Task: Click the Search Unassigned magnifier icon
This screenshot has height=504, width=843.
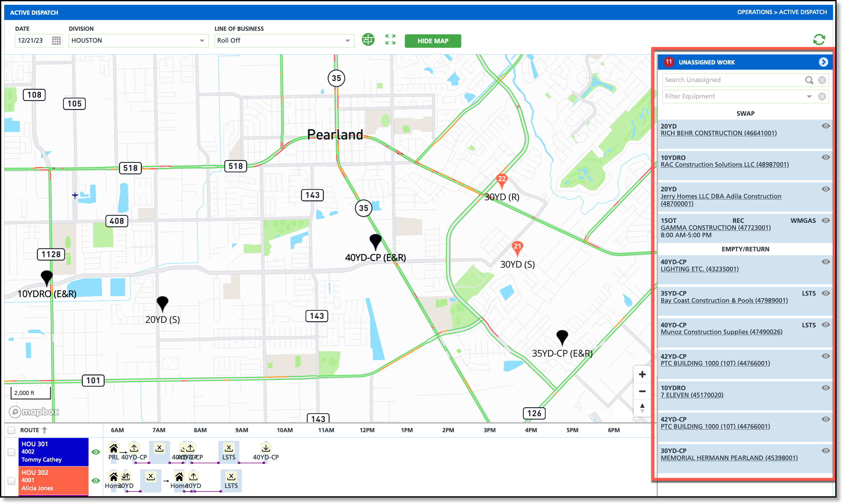Action: click(x=809, y=80)
